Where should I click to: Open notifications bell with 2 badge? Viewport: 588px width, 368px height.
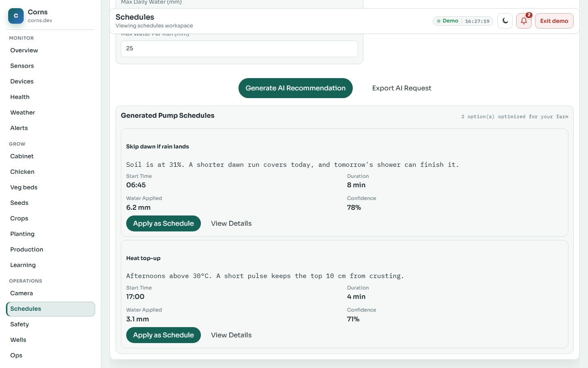(524, 21)
